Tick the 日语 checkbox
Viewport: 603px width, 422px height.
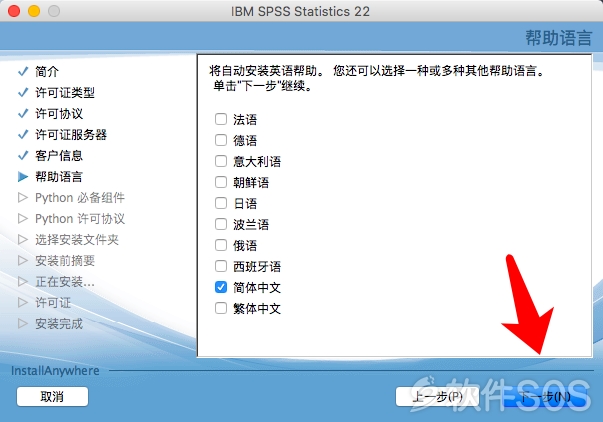pos(221,203)
